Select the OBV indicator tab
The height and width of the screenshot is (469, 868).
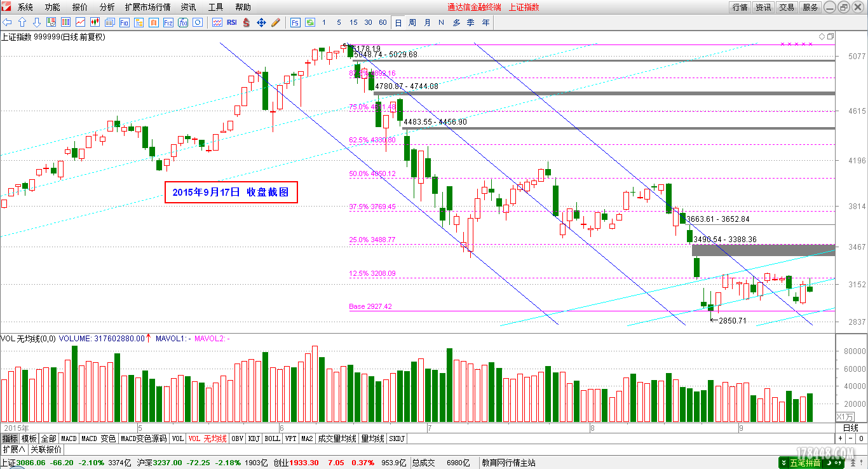(x=237, y=438)
